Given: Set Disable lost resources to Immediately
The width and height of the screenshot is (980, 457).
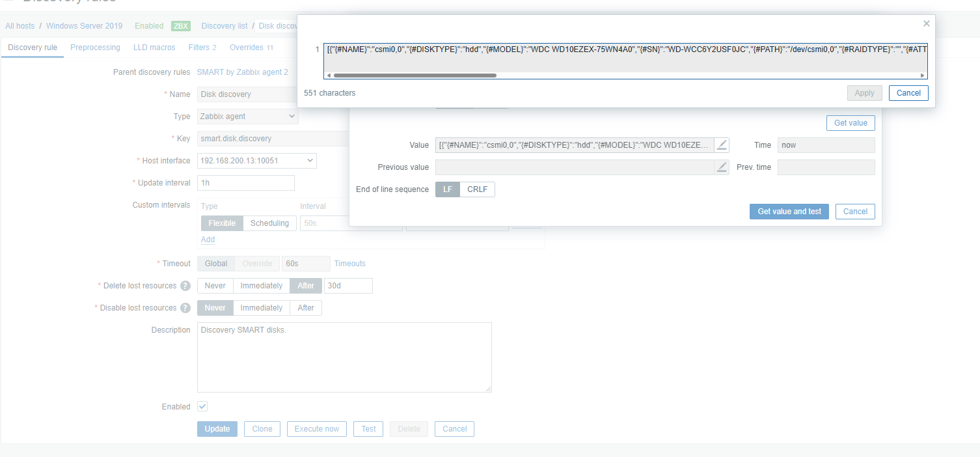Looking at the screenshot, I should pos(261,308).
